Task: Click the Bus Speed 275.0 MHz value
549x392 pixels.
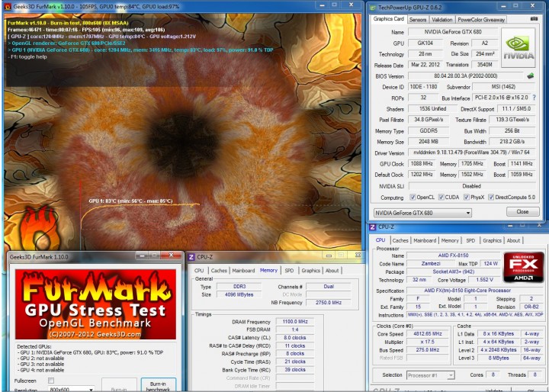Action: (x=428, y=350)
